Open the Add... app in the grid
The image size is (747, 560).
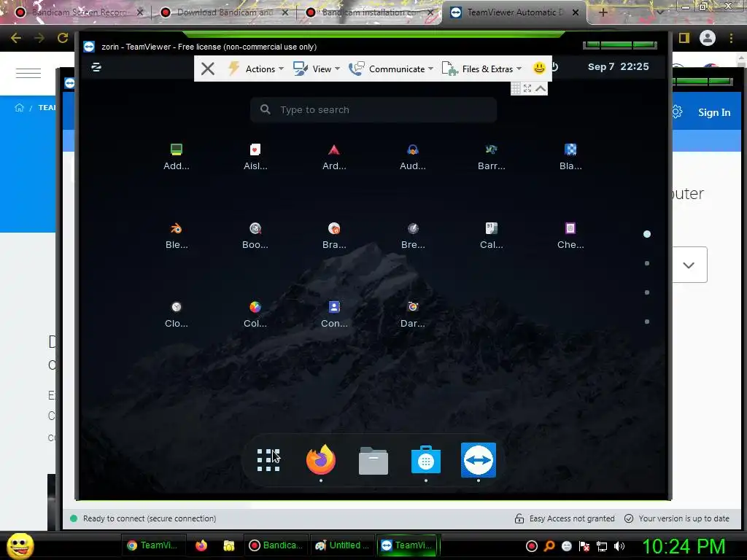(x=177, y=156)
